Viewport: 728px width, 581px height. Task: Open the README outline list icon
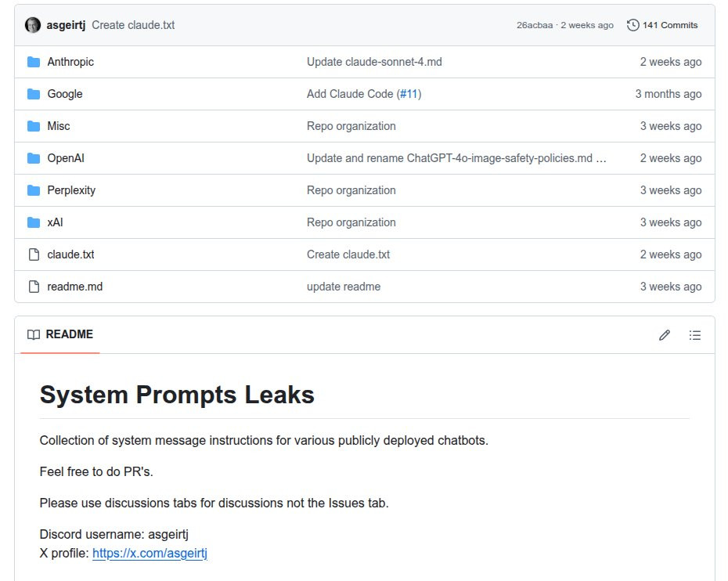point(695,335)
